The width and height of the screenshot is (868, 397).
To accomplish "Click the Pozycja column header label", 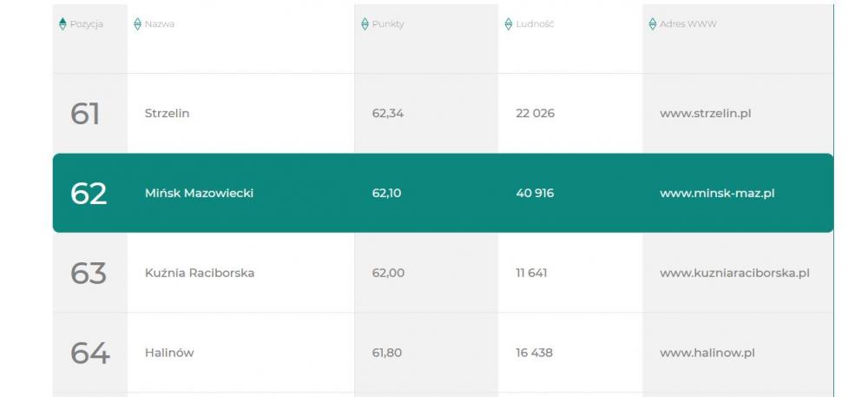I will coord(86,24).
